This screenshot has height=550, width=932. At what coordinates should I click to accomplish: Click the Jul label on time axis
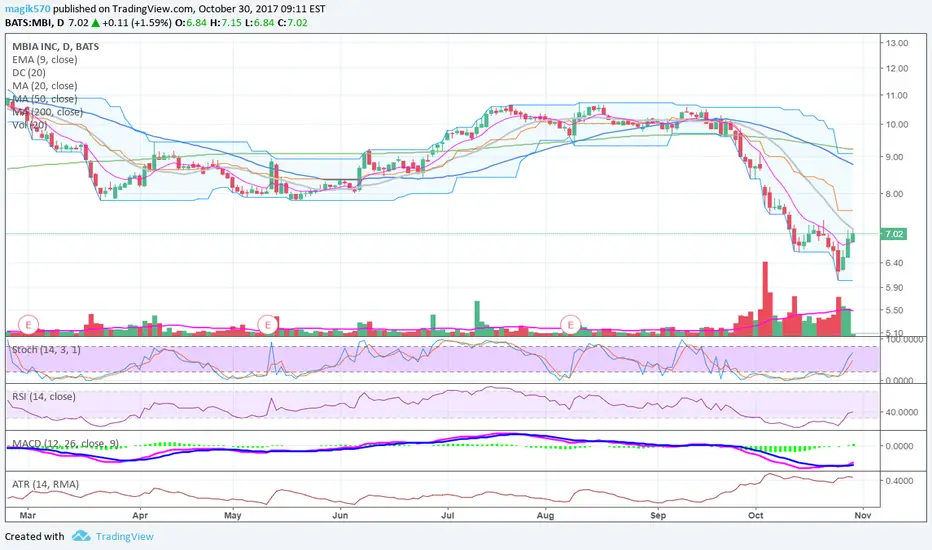[448, 516]
